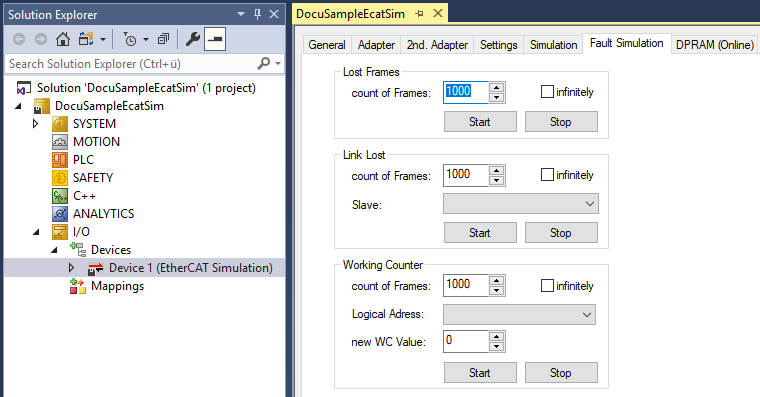Click the ANALYTICS node icon
760x397 pixels.
[60, 214]
